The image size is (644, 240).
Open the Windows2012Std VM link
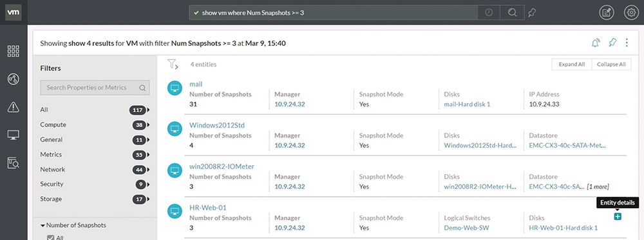click(x=217, y=125)
